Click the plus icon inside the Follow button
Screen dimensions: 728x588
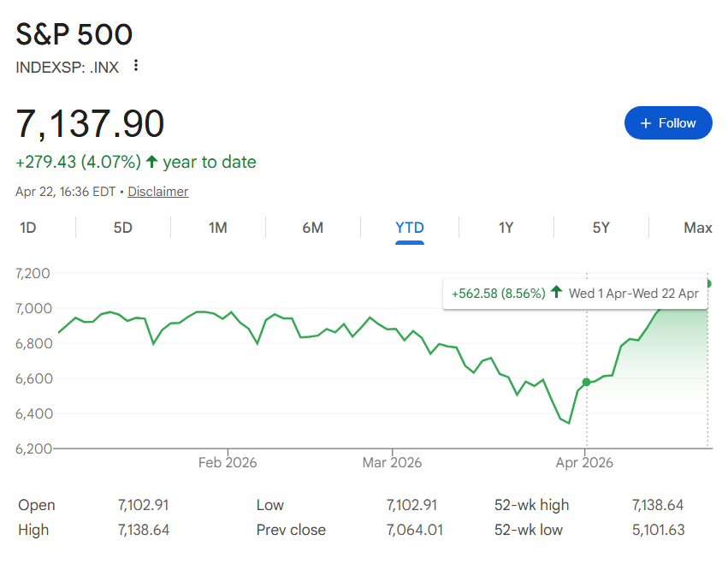(645, 122)
